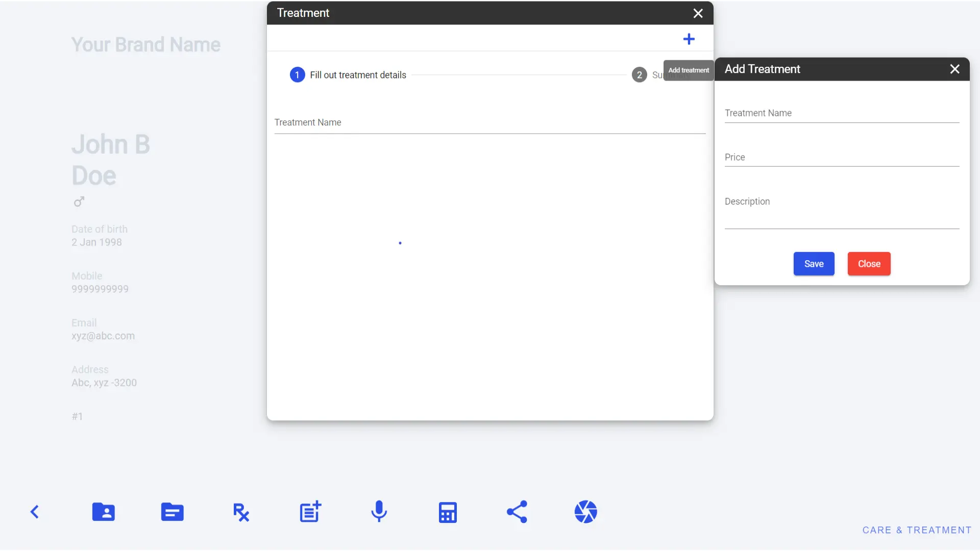Toggle back navigation arrow
The height and width of the screenshot is (551, 980).
point(34,512)
